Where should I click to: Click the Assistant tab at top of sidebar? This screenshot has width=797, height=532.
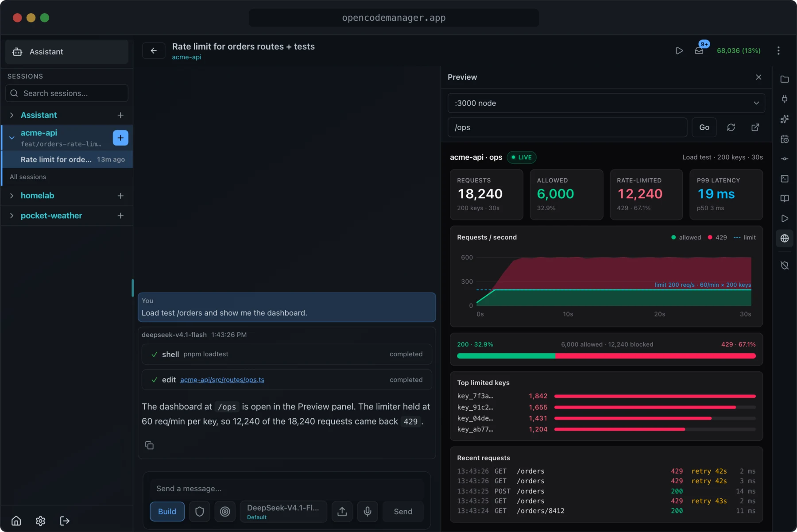[67, 52]
